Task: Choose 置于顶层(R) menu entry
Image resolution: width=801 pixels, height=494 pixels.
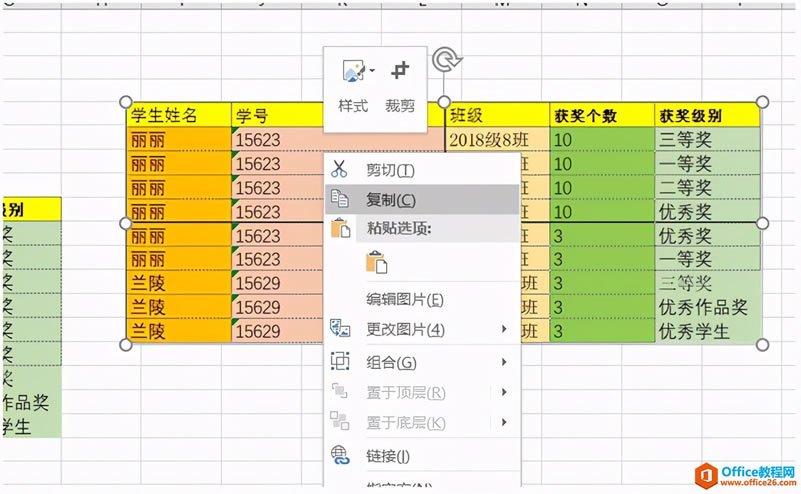Action: (x=406, y=393)
